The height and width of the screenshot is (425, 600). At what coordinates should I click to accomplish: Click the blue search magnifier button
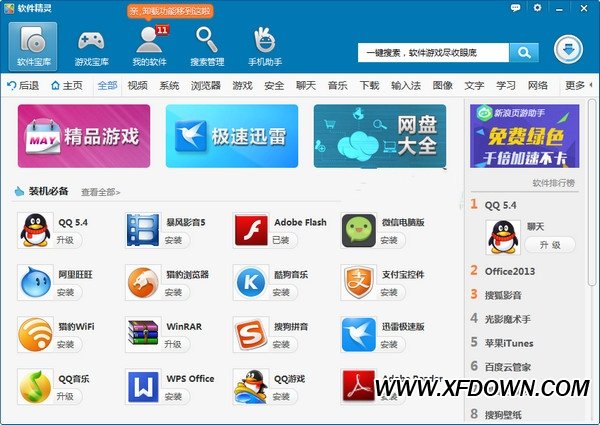pyautogui.click(x=524, y=52)
